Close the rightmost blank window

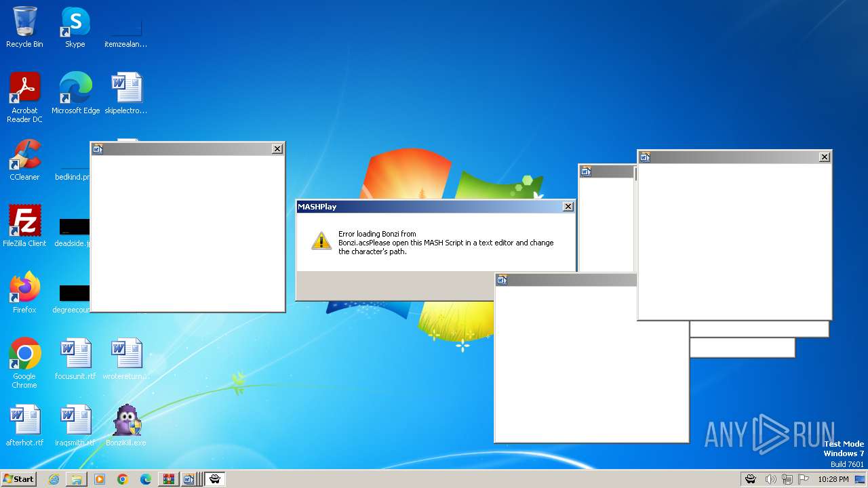[824, 157]
